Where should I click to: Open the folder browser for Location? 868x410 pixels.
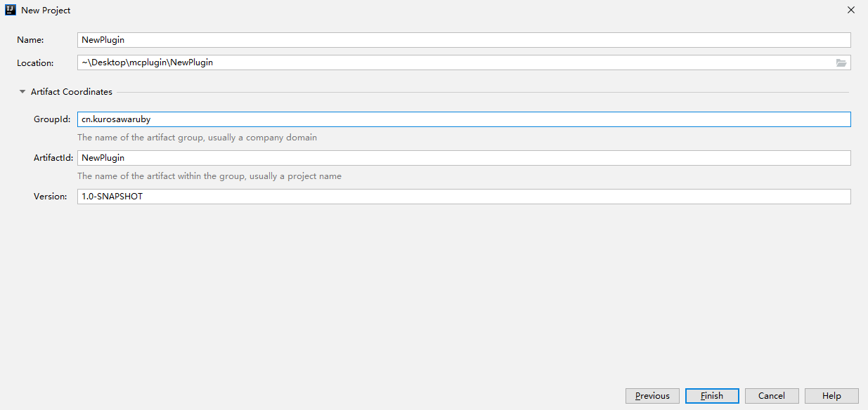click(841, 62)
